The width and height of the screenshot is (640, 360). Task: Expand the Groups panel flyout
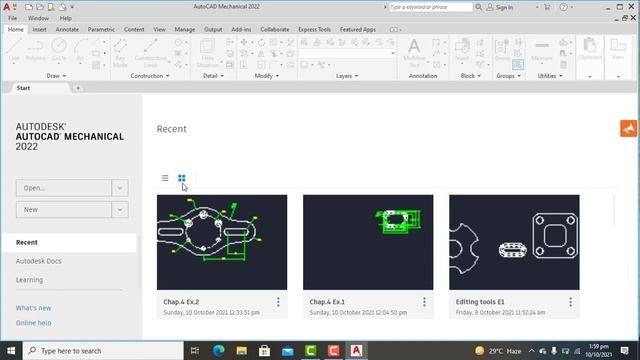click(509, 76)
